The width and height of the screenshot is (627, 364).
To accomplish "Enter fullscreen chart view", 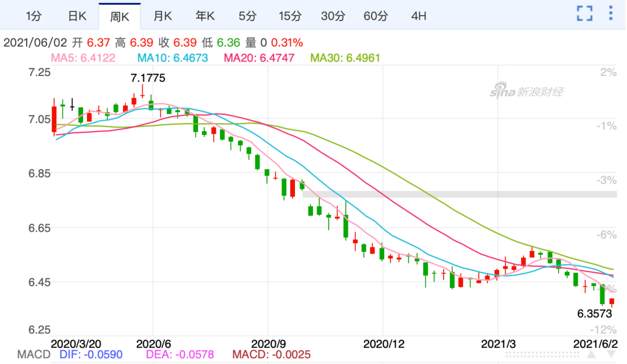I will pos(585,13).
